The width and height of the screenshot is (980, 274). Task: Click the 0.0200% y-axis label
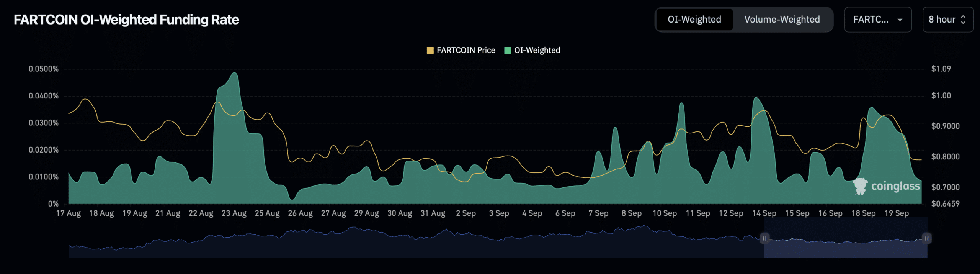pyautogui.click(x=44, y=150)
